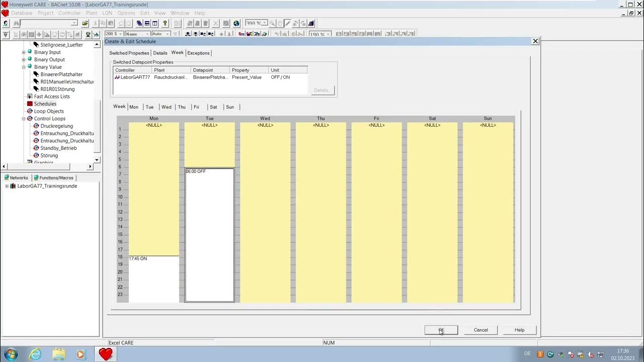This screenshot has height=362, width=644.
Task: Click the yellow question mark help icon
Action: coord(165,23)
